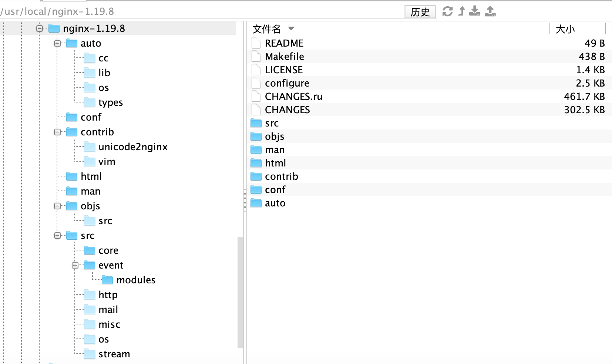Viewport: 612px width, 364px height.
Task: Click the refresh icon in the toolbar
Action: (447, 11)
